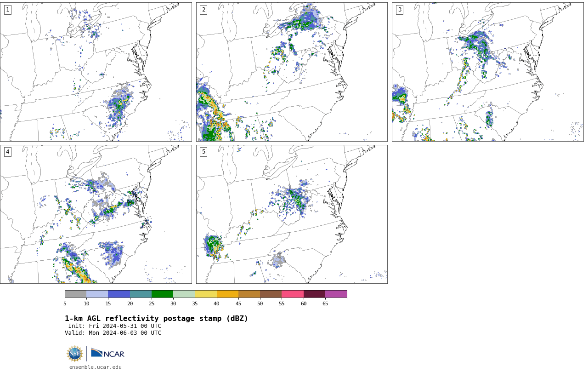
Task: Click the panel number 1 label box
Action: tap(7, 10)
